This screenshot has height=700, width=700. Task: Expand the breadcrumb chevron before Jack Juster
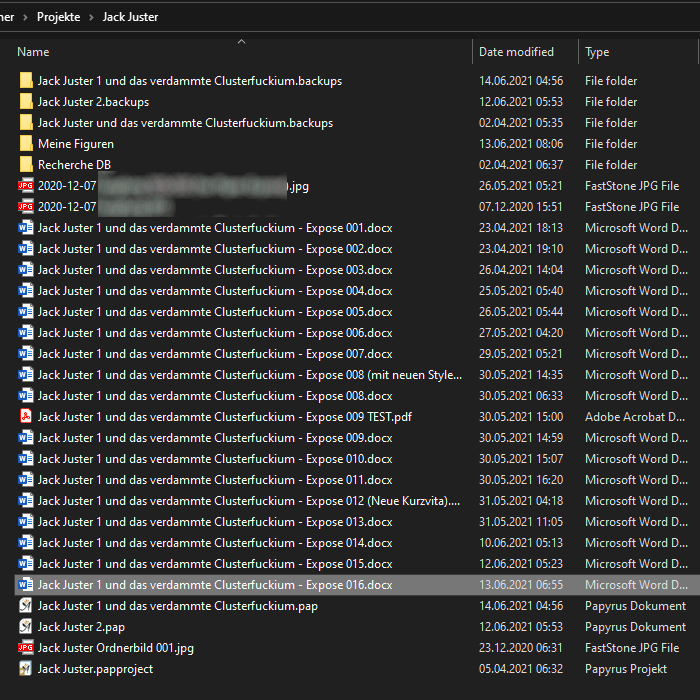[x=91, y=17]
